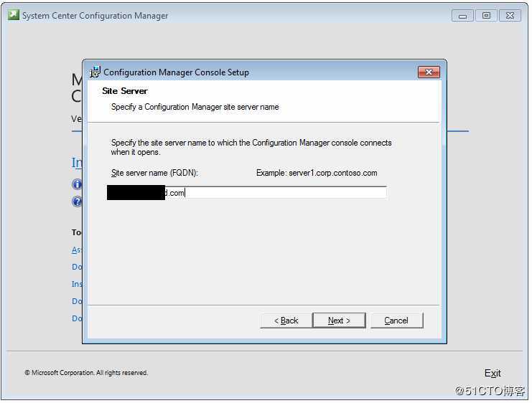Click the blue information icon behind dialog
The height and width of the screenshot is (403, 532).
pyautogui.click(x=77, y=184)
